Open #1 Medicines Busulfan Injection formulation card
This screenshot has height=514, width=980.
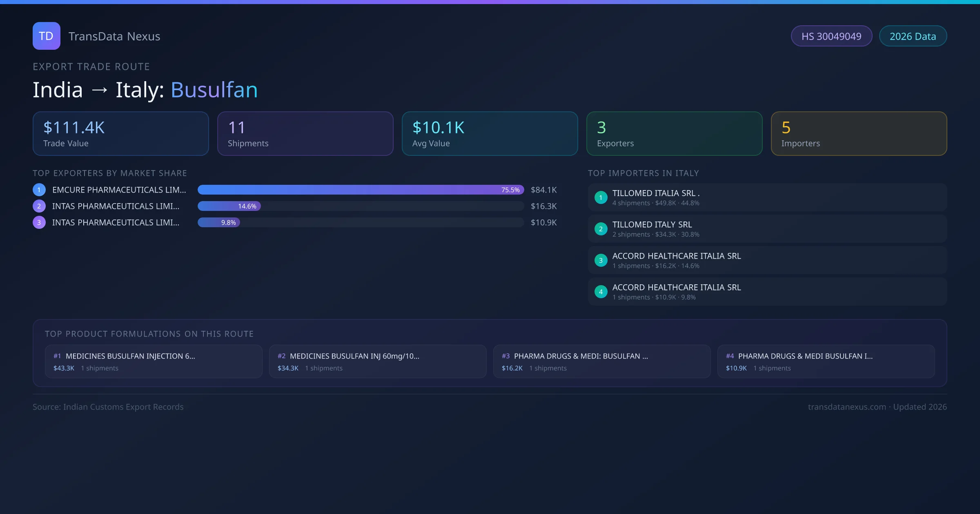(154, 361)
